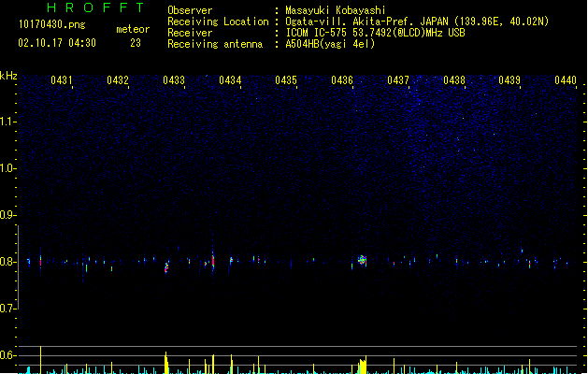Click the 1.0 kHz axis label
This screenshot has height=374, width=588.
7,168
